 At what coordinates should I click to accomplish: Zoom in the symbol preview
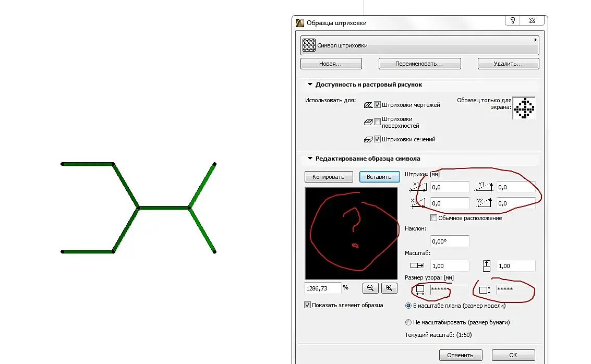pos(389,288)
